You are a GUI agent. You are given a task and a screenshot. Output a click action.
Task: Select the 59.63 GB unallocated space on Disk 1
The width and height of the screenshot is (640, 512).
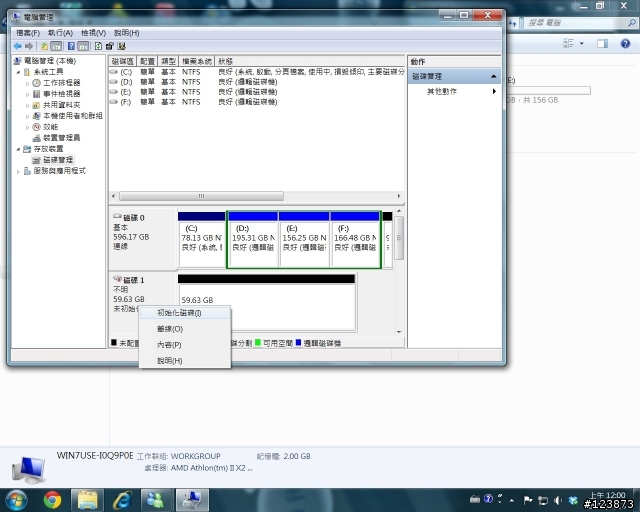(267, 303)
